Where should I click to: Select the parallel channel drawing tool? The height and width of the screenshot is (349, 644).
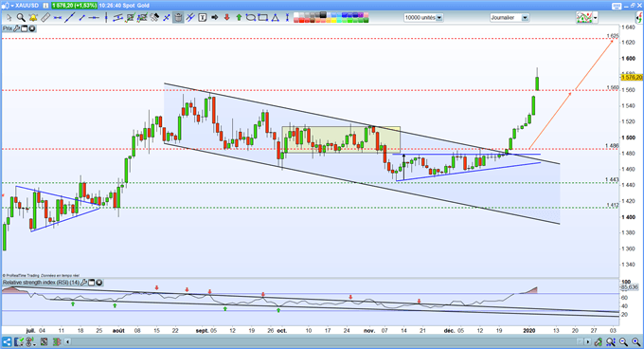click(x=117, y=17)
